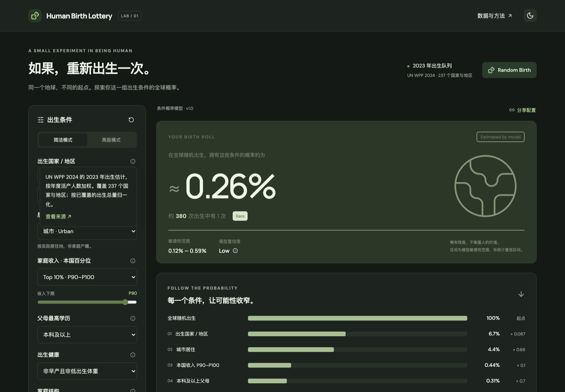Click the 全球随机出生 progress bar
Screen dimensions: 565x392
coord(357,318)
